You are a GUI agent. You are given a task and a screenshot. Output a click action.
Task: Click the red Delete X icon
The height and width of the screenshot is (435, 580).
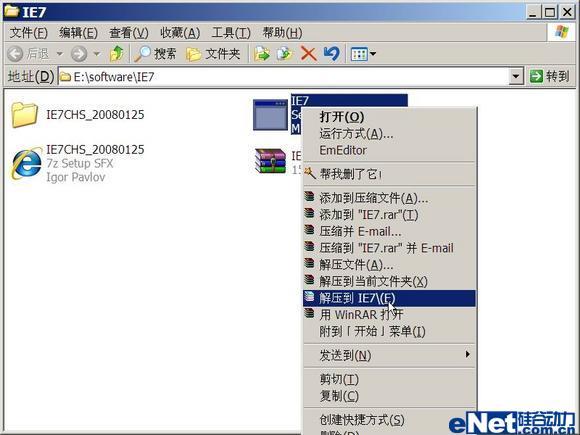(x=308, y=54)
